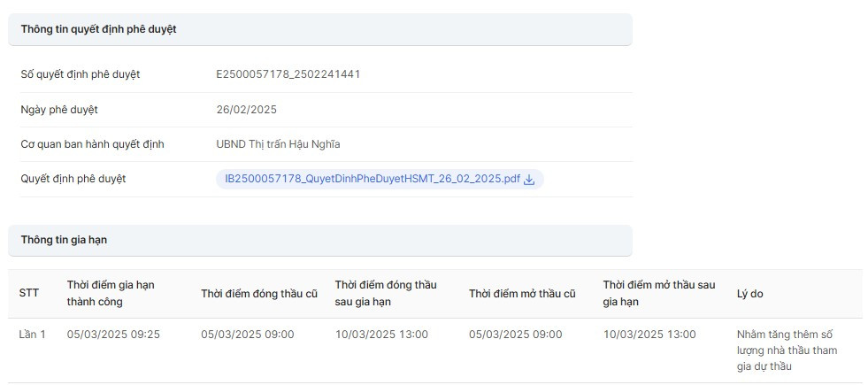
Task: Click the "Thời điểm gia hạn thành công" column header
Action: (111, 294)
